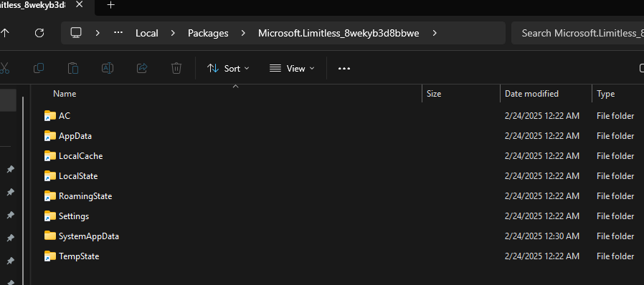Click the This PC monitor icon in address bar

[x=75, y=33]
